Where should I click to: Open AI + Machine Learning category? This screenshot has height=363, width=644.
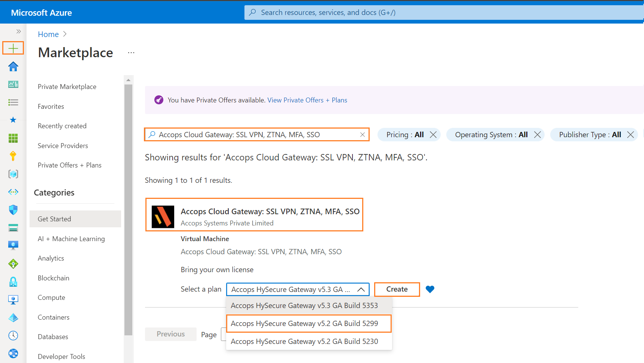(71, 239)
